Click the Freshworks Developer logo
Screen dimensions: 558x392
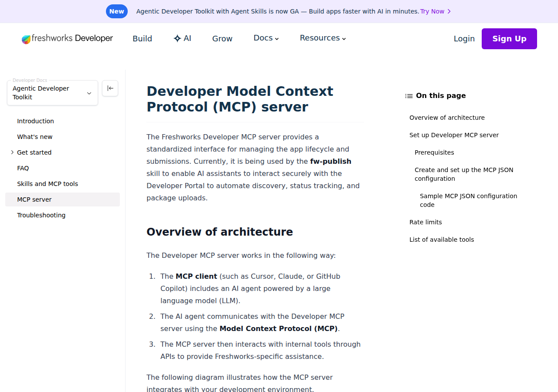point(67,39)
